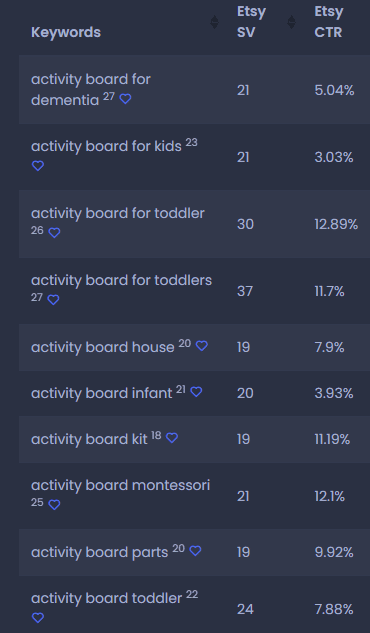Viewport: 370px width, 633px height.
Task: Click heart icon for 'activity board infant'
Action: click(x=196, y=392)
